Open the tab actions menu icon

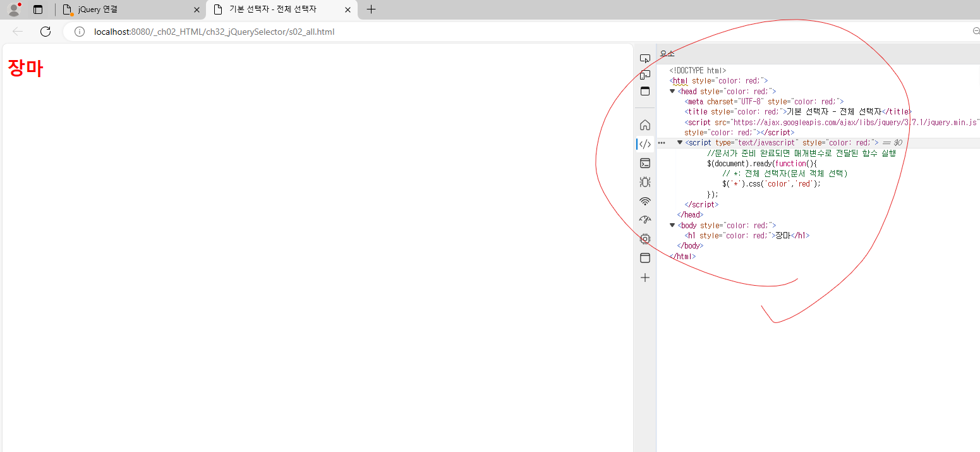38,9
